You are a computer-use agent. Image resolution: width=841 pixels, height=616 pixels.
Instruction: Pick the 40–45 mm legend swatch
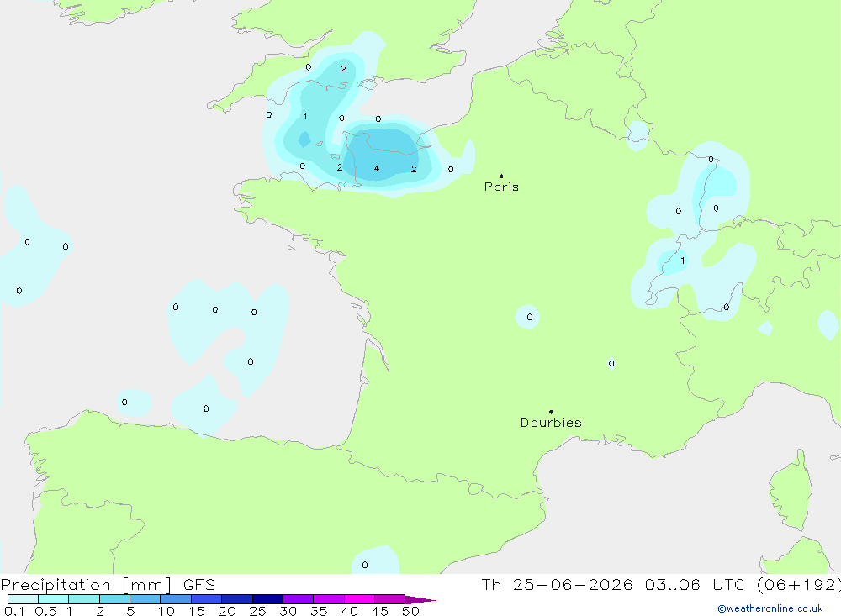tap(359, 599)
